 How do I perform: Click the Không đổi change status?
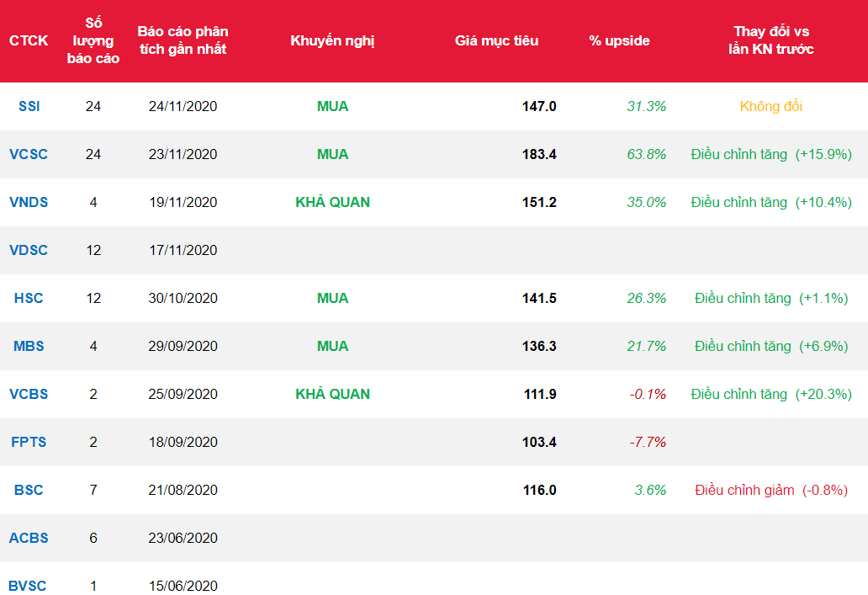(770, 106)
